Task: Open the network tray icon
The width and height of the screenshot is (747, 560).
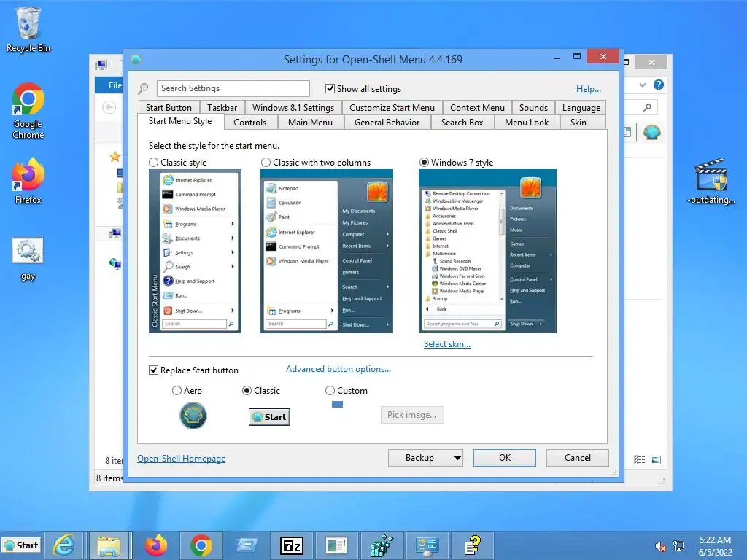Action: [x=678, y=546]
